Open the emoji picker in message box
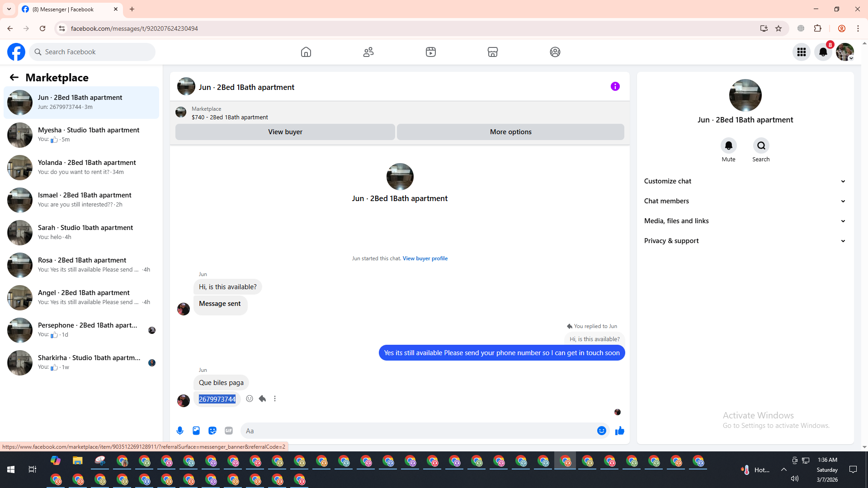Image resolution: width=868 pixels, height=488 pixels. tap(601, 431)
